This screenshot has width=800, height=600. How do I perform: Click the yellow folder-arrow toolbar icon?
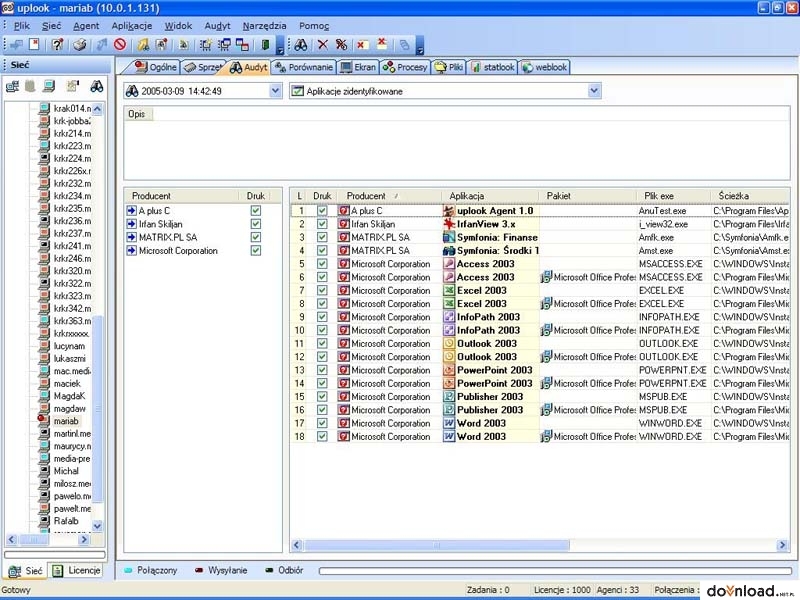tap(143, 45)
